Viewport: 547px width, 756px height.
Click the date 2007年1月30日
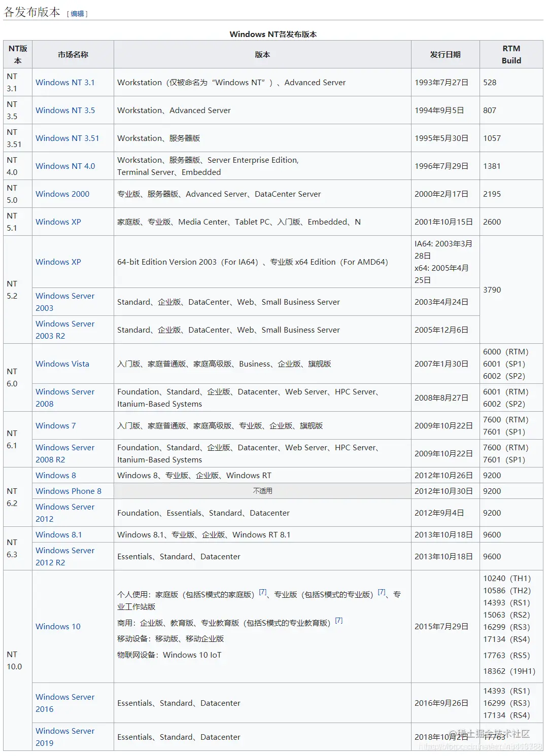441,364
